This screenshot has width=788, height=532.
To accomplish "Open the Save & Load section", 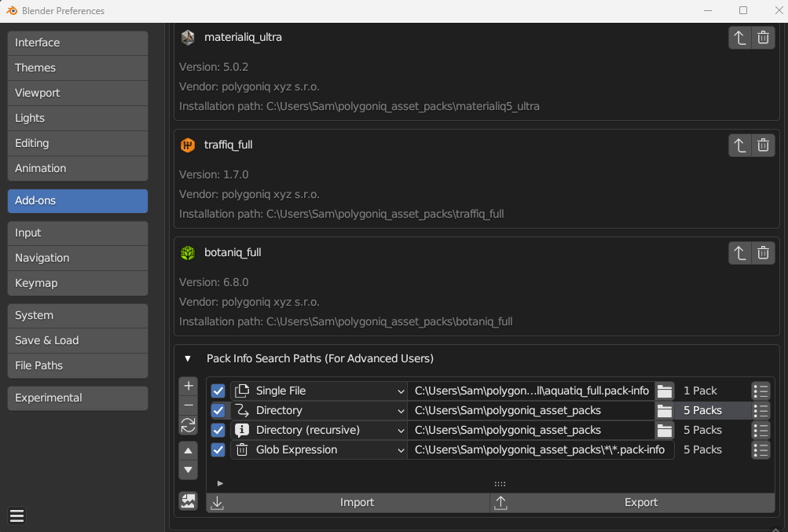I will coord(78,340).
